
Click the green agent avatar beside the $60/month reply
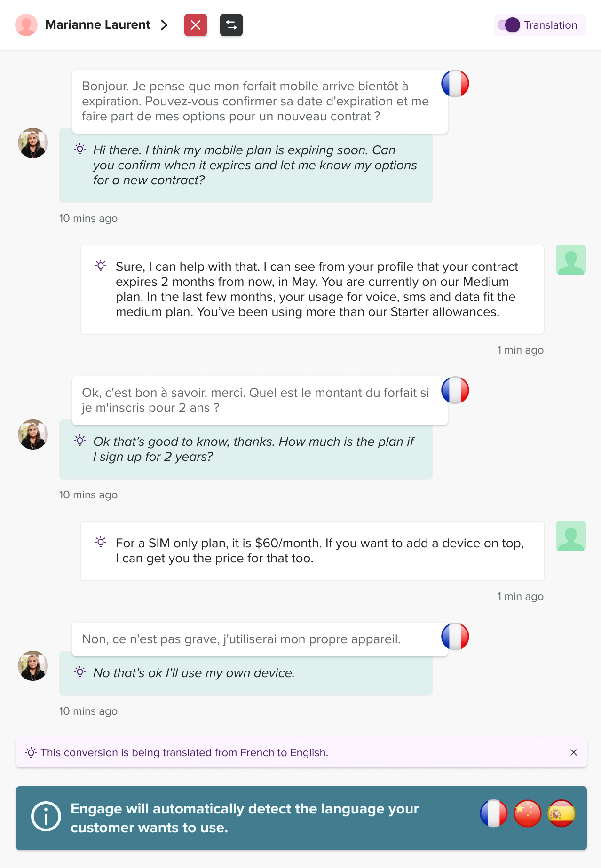coord(570,536)
